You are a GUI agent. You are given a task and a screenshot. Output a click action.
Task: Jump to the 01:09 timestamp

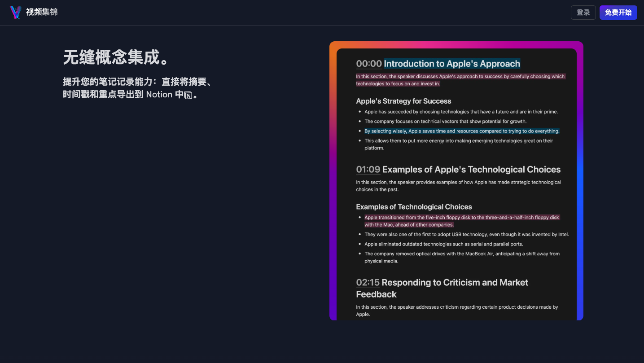(x=368, y=170)
